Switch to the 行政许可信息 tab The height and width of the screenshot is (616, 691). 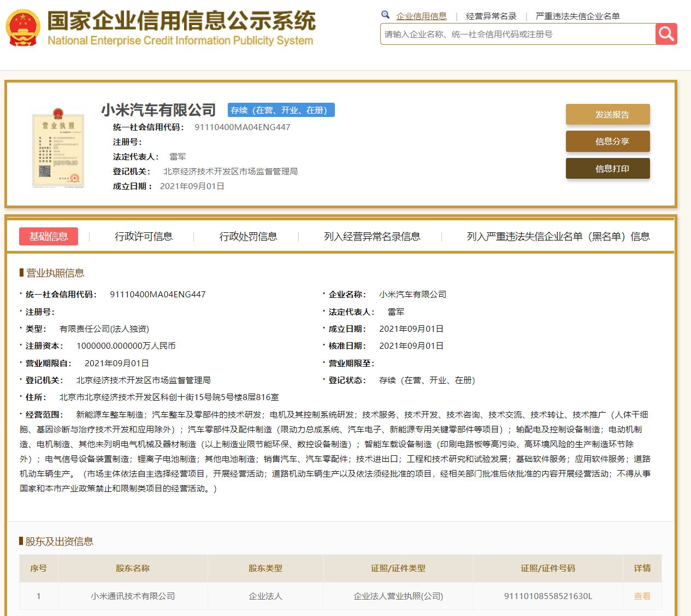[x=145, y=236]
